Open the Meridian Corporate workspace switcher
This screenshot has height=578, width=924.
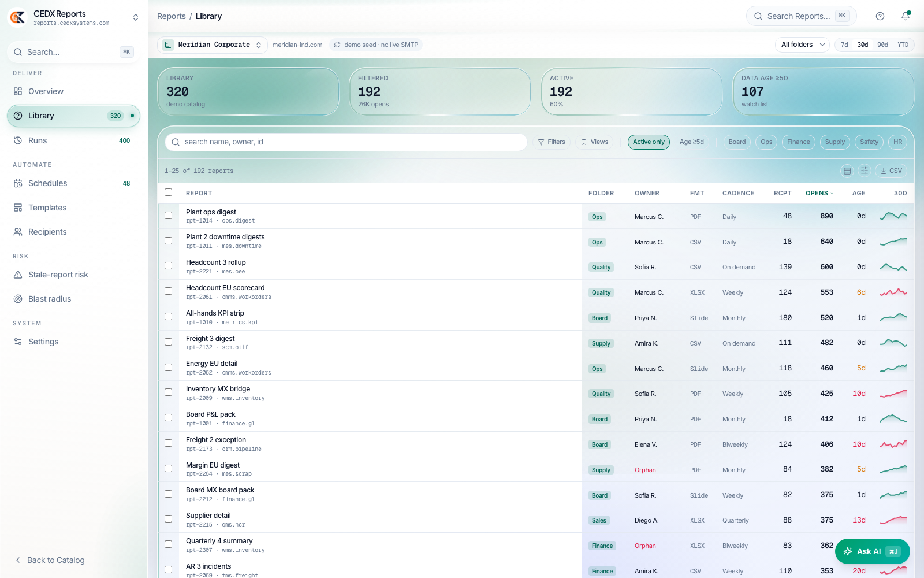click(x=212, y=45)
